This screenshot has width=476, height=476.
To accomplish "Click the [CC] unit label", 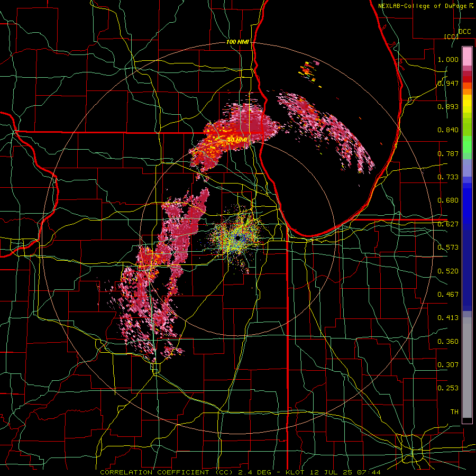I will click(x=451, y=36).
